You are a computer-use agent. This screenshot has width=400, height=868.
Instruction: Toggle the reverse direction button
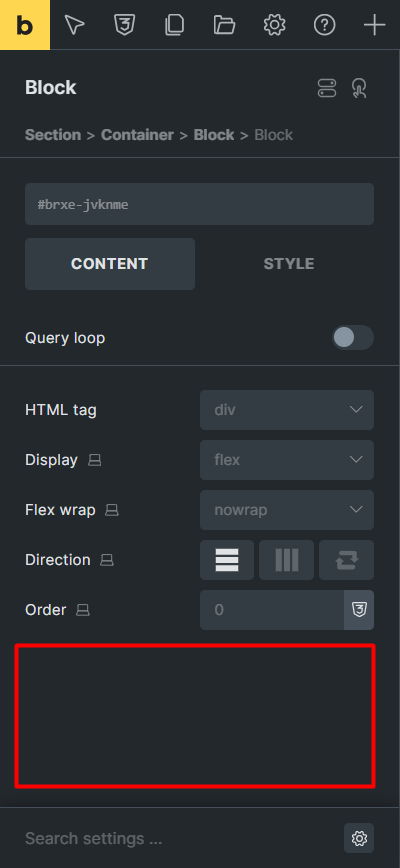(346, 560)
